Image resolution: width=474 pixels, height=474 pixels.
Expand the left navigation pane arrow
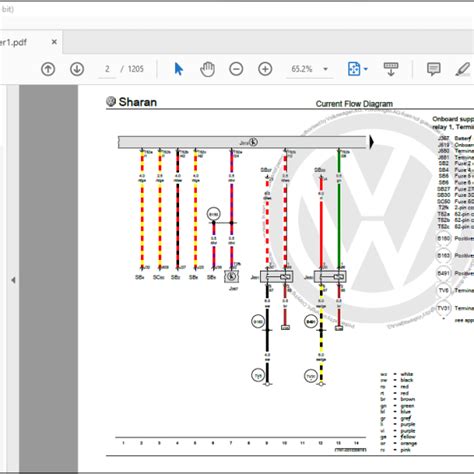[13, 280]
